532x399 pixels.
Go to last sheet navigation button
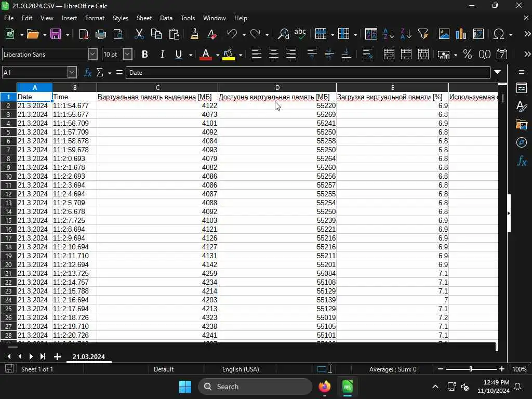[43, 356]
